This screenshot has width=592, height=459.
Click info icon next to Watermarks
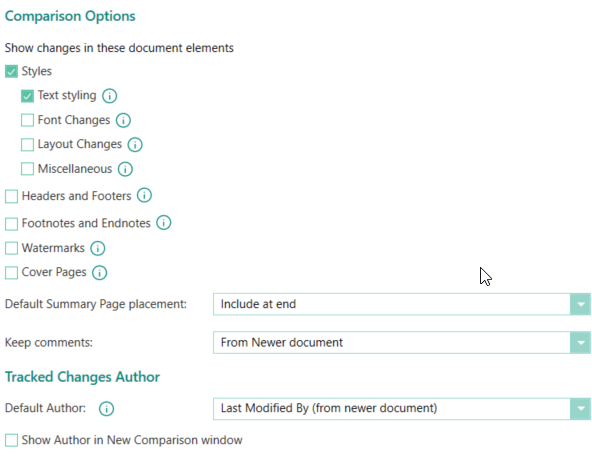coord(98,248)
